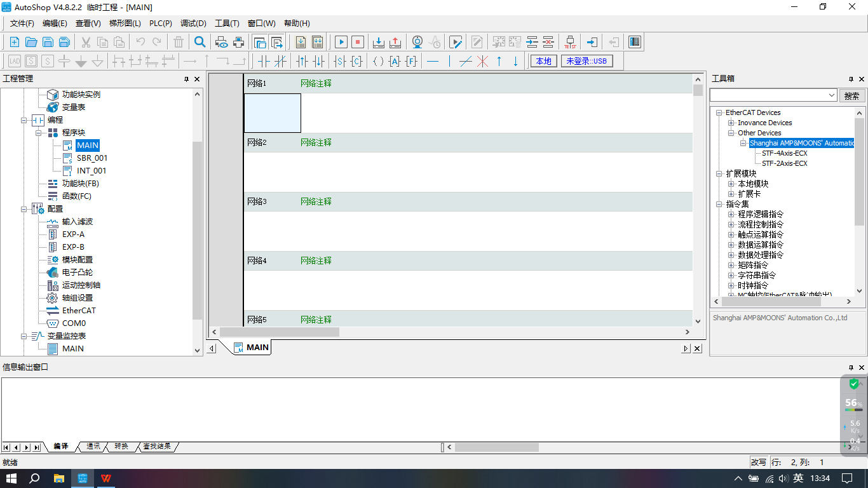This screenshot has height=488, width=868.
Task: Upload program from PLC icon
Action: pyautogui.click(x=395, y=42)
